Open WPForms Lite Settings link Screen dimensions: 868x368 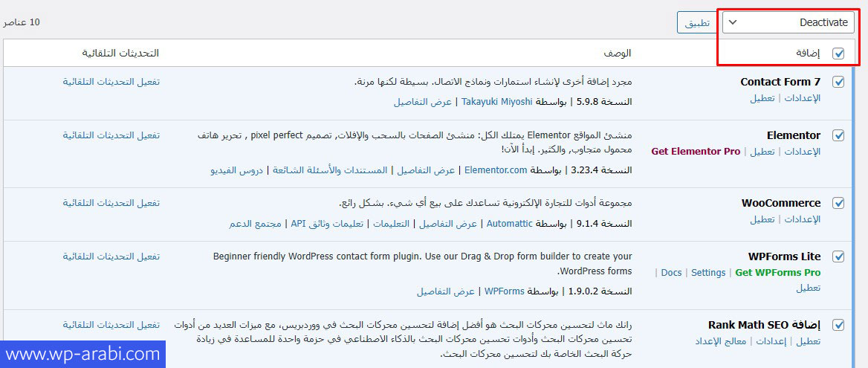pyautogui.click(x=708, y=272)
